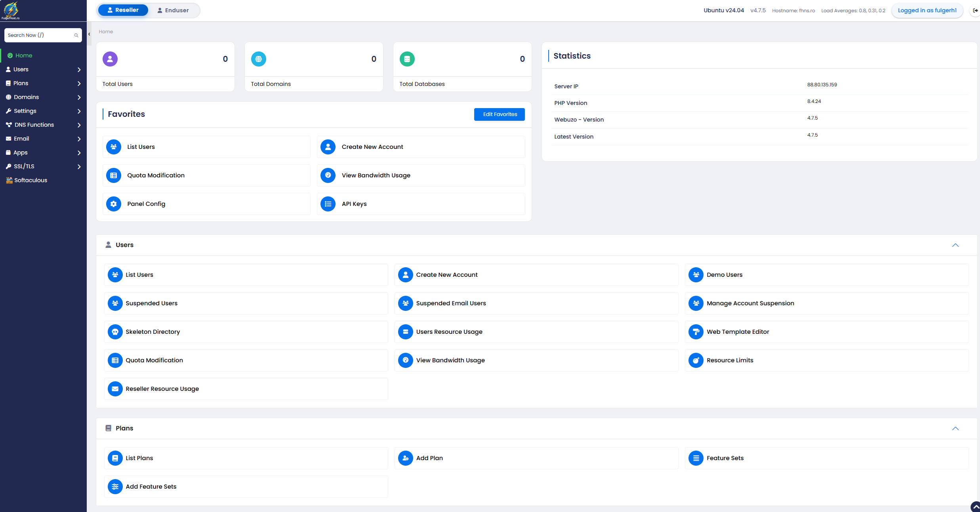
Task: Click the Reseller Resource Usage icon
Action: point(115,389)
